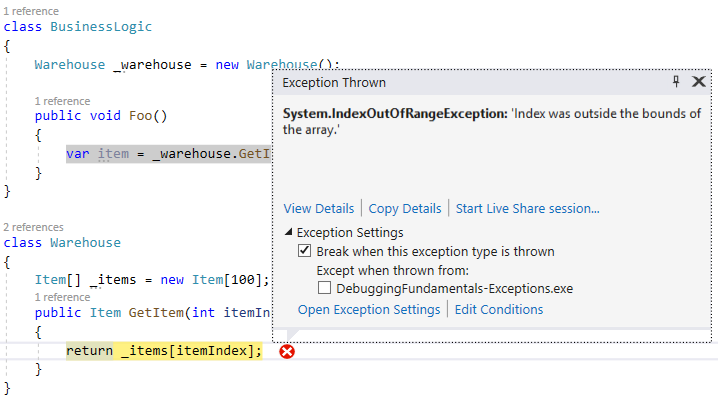Click '2 references' lens above Warehouse class
718x397 pixels.
pos(33,227)
